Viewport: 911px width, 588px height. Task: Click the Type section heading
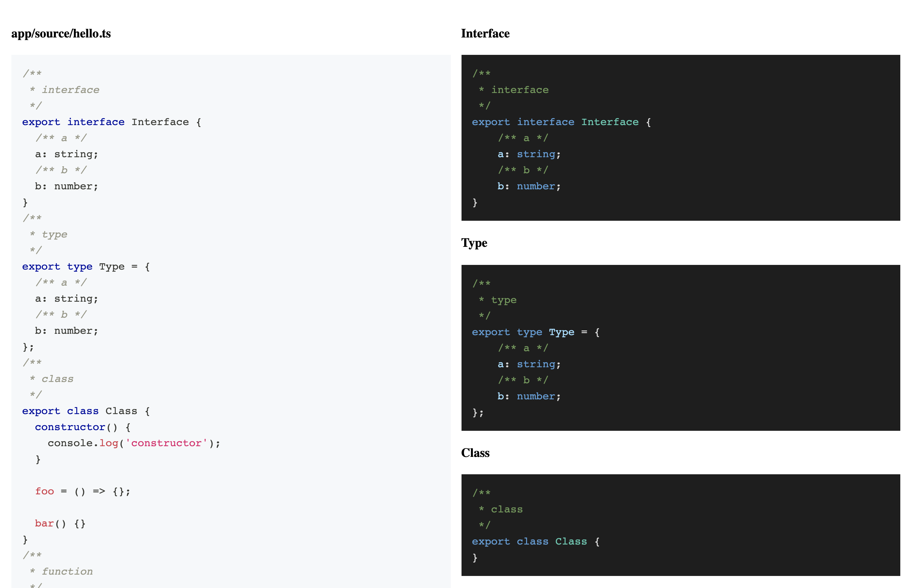pos(474,243)
